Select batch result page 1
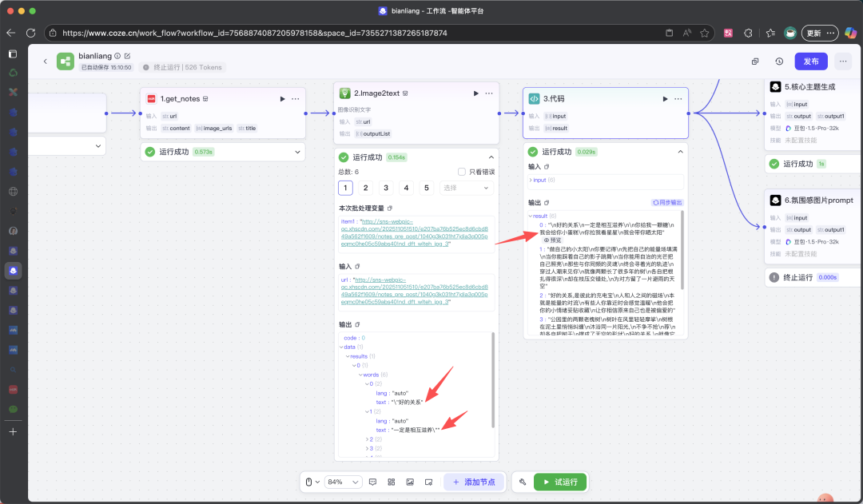 point(345,188)
